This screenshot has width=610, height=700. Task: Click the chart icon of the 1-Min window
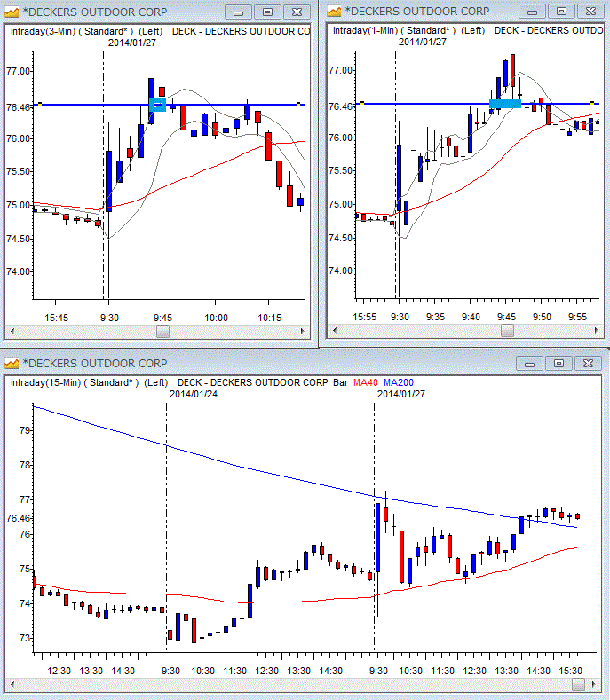tap(334, 12)
